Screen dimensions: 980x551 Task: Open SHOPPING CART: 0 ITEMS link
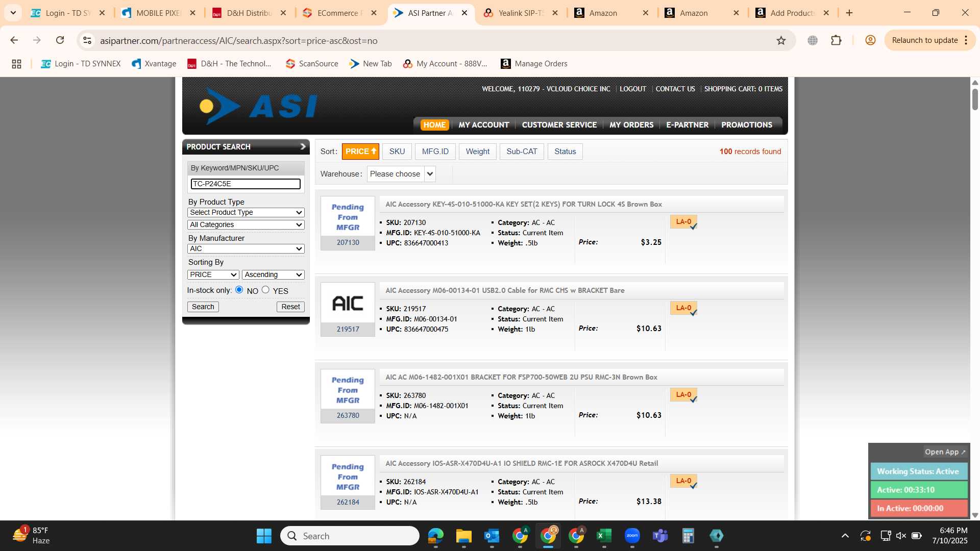pyautogui.click(x=743, y=89)
